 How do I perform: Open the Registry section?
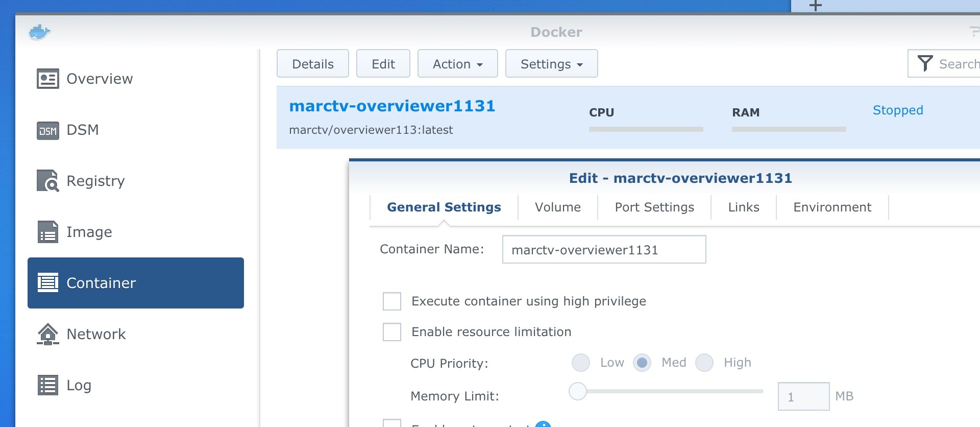136,181
